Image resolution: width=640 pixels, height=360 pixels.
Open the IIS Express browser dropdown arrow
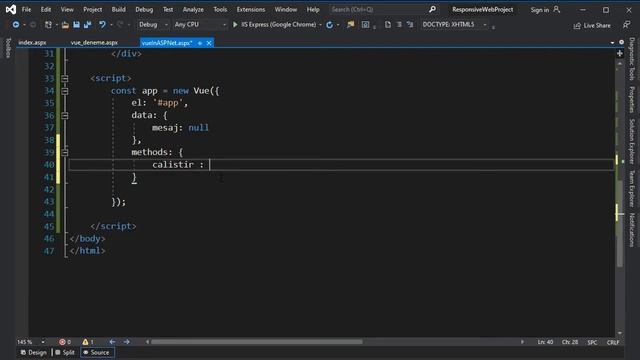320,25
